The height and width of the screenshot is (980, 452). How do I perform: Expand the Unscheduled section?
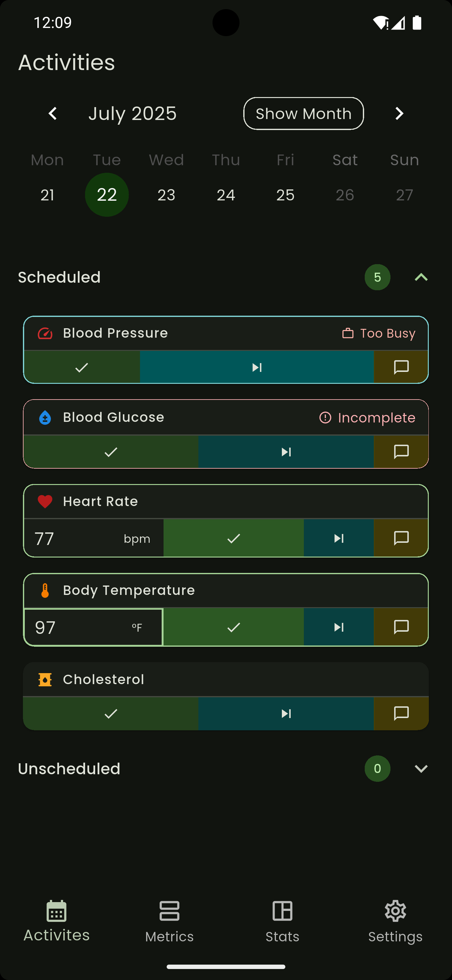point(421,769)
